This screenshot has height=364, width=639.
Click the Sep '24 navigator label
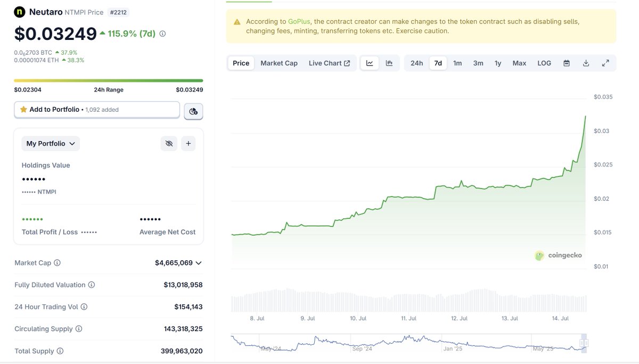point(362,349)
